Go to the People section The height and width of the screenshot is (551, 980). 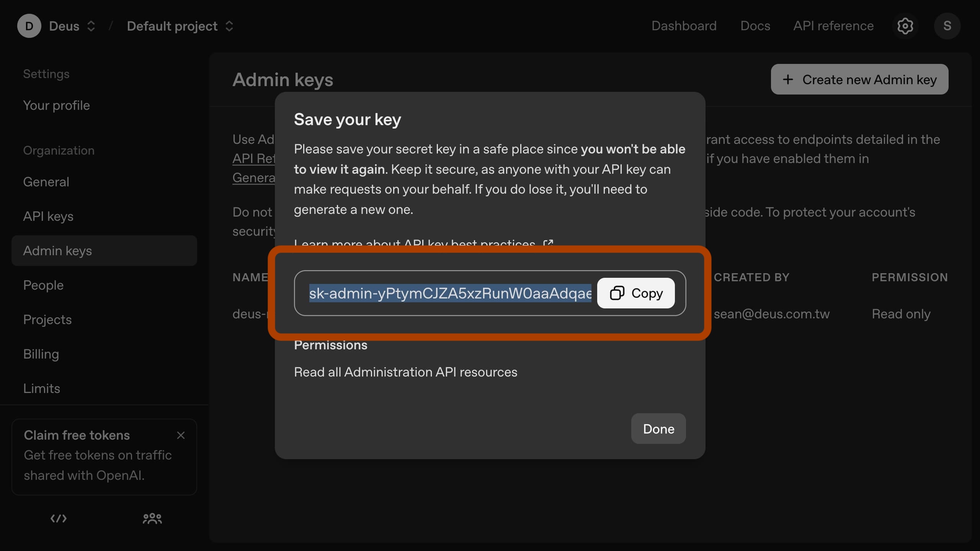pos(43,285)
